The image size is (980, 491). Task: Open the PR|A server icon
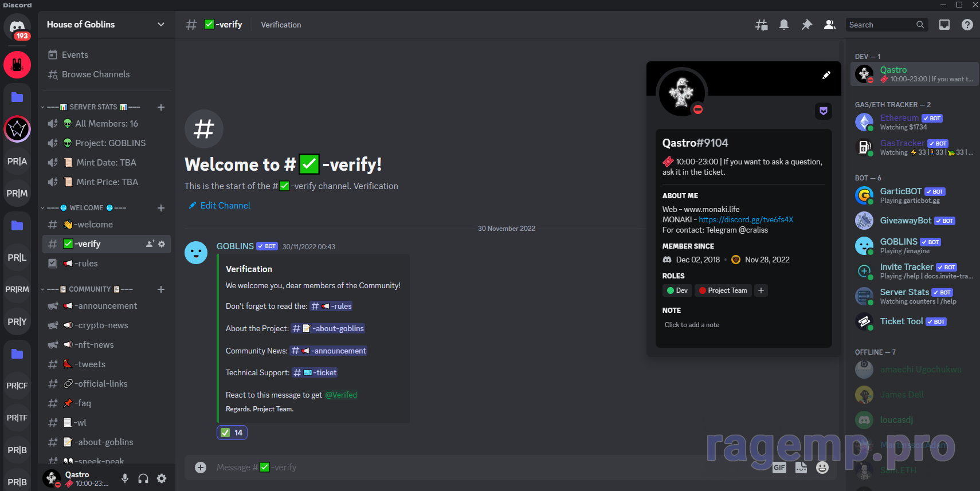point(17,162)
